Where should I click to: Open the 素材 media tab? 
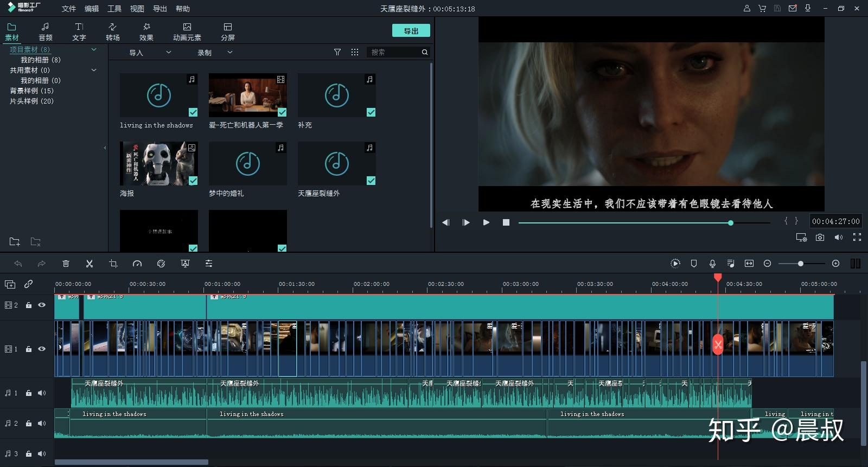(11, 31)
